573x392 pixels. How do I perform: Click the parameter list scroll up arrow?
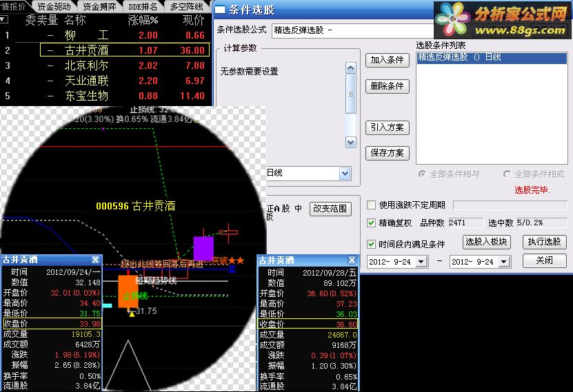[x=351, y=68]
